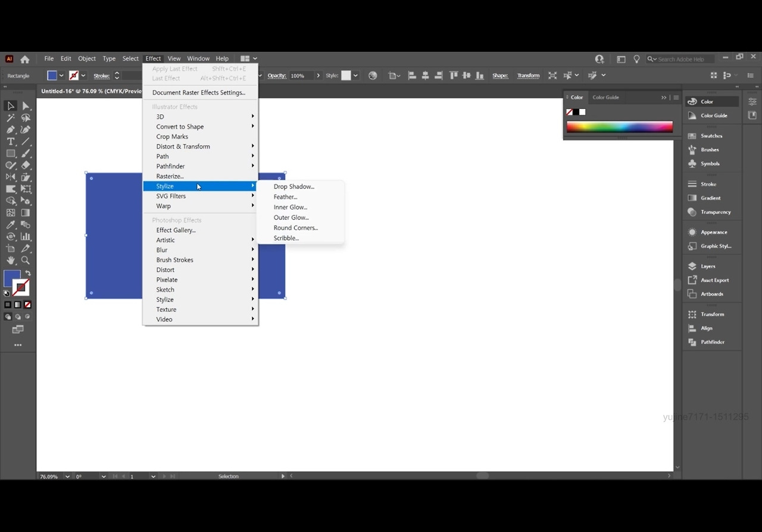
Task: Select the Scribble effect
Action: [x=286, y=238]
